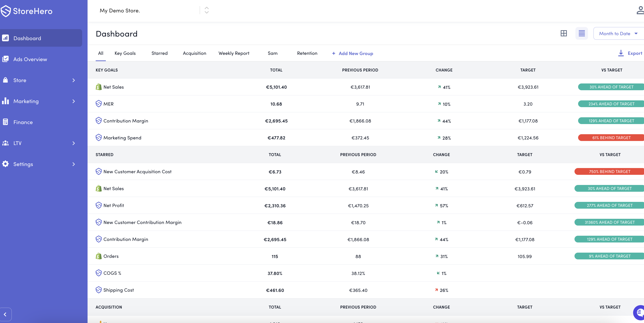This screenshot has height=323, width=644.
Task: Click Add New Group
Action: coord(352,53)
